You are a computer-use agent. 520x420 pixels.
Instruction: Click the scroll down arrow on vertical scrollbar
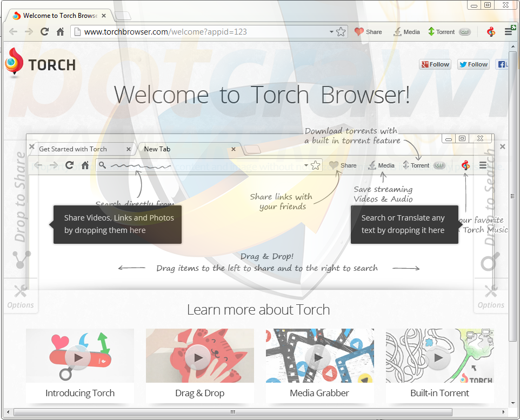pos(513,403)
